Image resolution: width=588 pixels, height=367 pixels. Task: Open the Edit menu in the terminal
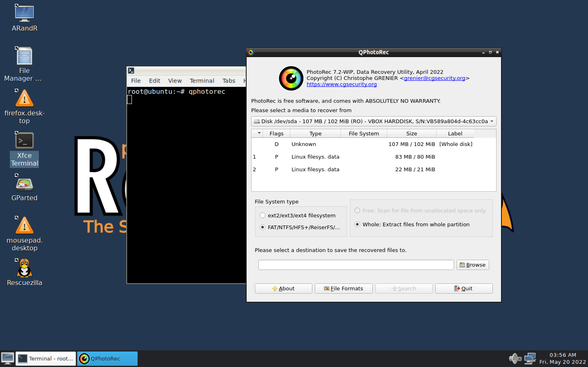pyautogui.click(x=154, y=81)
